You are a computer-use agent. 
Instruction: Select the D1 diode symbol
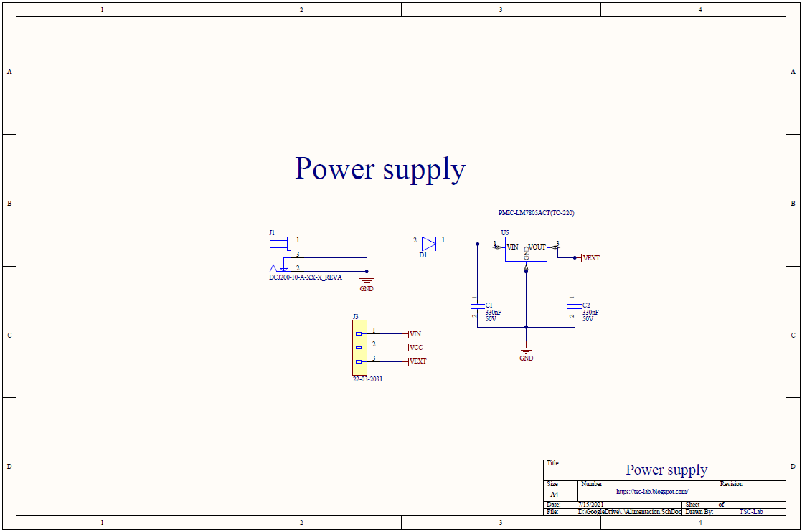click(429, 244)
